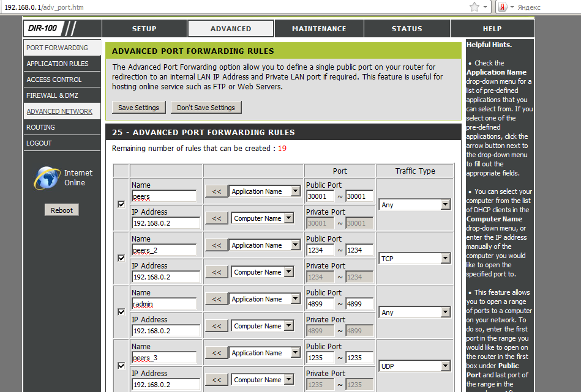The width and height of the screenshot is (581, 392).
Task: Click the << arrow beside peers_3 Computer Name
Action: coord(216,380)
